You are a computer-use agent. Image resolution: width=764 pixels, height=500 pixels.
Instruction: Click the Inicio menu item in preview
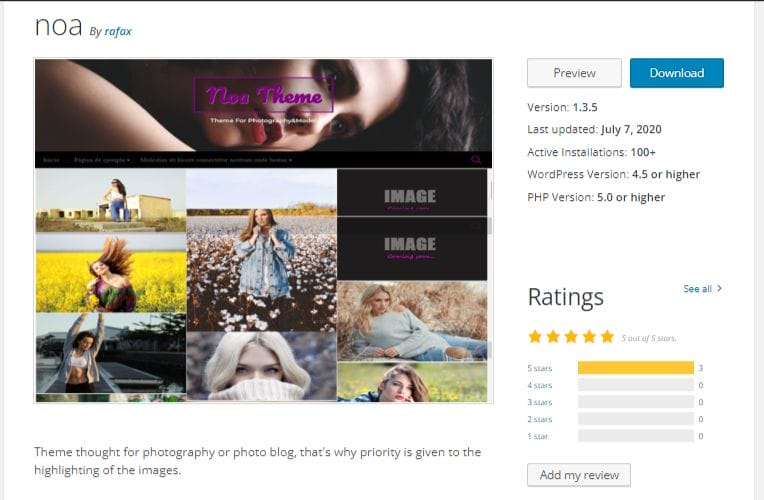click(x=51, y=160)
